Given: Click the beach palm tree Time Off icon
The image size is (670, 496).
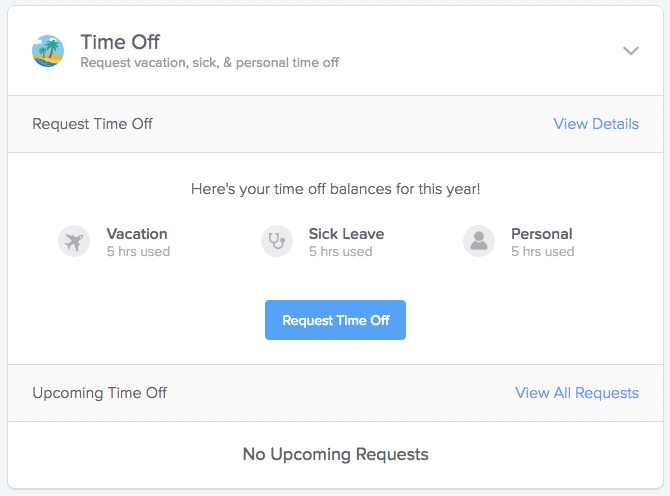Looking at the screenshot, I should [x=48, y=51].
